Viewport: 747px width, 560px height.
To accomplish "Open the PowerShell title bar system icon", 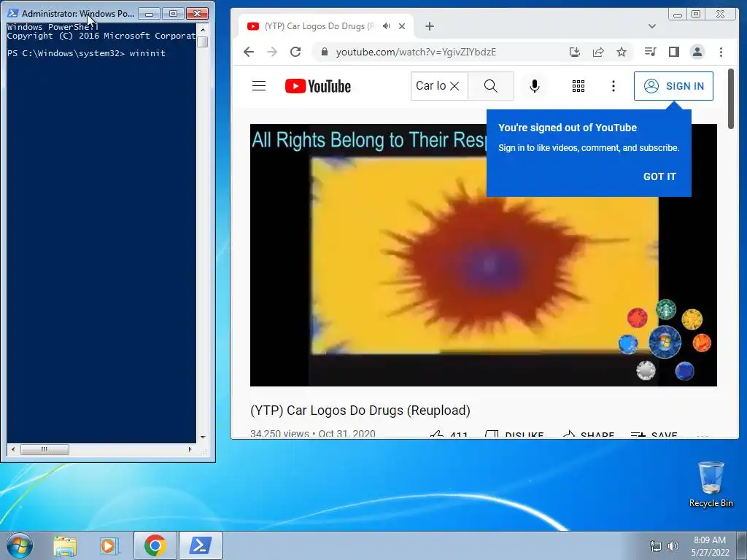I will click(x=13, y=13).
